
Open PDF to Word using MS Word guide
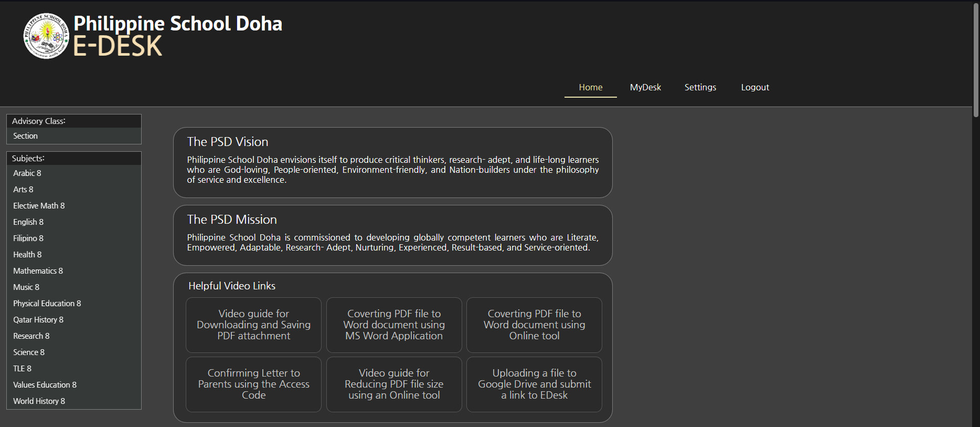(x=394, y=325)
